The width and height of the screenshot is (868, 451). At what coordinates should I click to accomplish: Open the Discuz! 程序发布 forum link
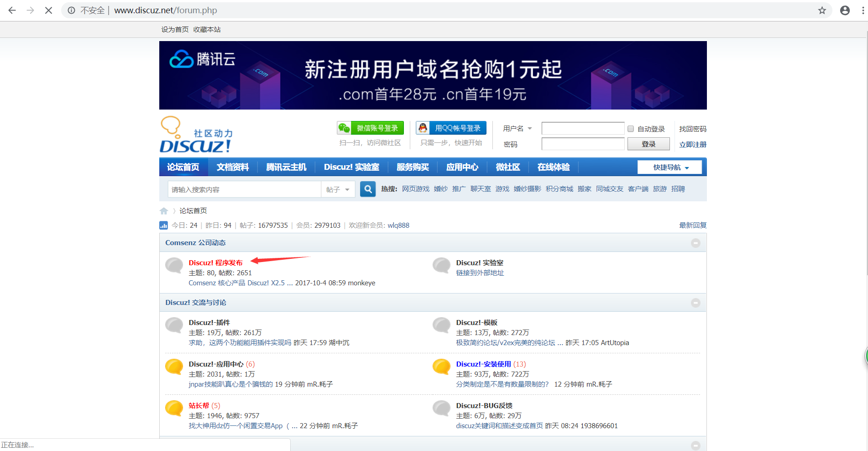pyautogui.click(x=216, y=262)
